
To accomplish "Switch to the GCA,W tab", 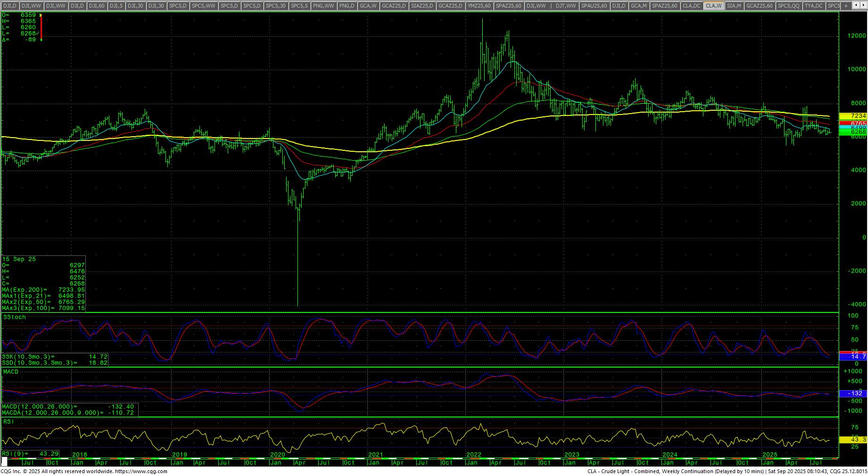I will (368, 6).
